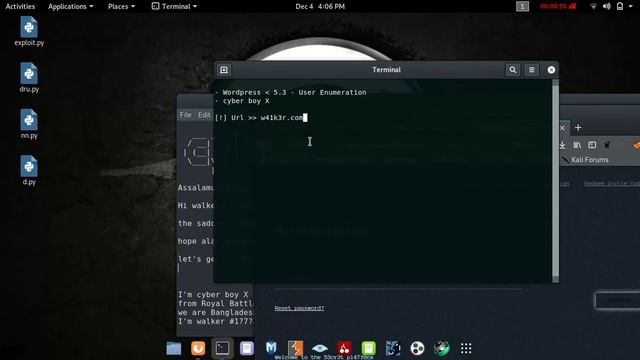Click text 'I'm cyber boy X' in editor
This screenshot has width=640, height=360.
213,294
